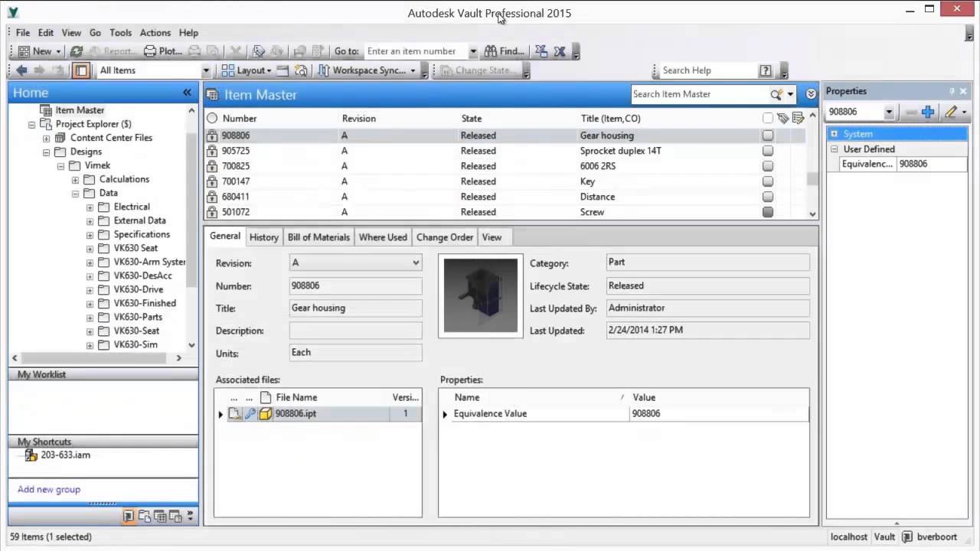Open the Actions menu

pos(155,33)
